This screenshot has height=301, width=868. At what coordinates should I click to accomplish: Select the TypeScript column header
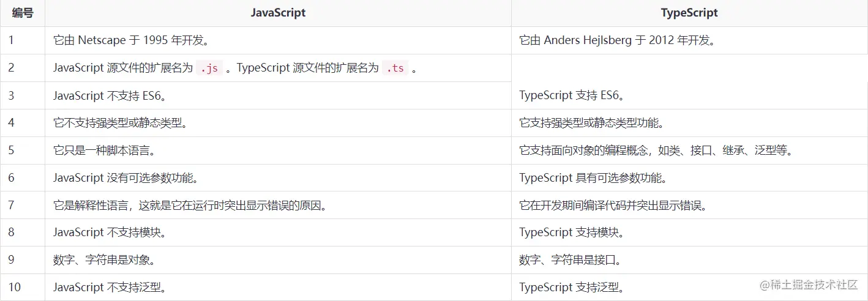point(689,13)
